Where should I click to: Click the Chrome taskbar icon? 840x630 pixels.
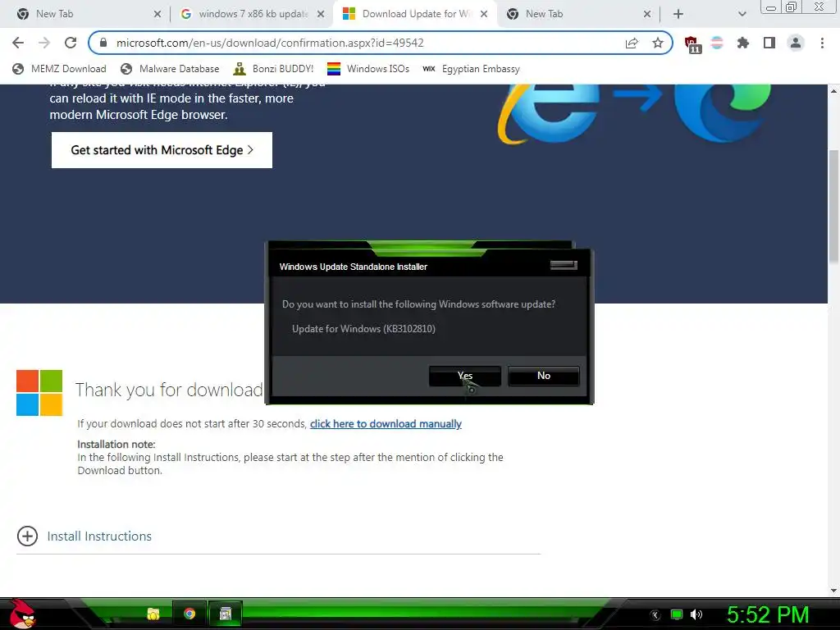189,614
